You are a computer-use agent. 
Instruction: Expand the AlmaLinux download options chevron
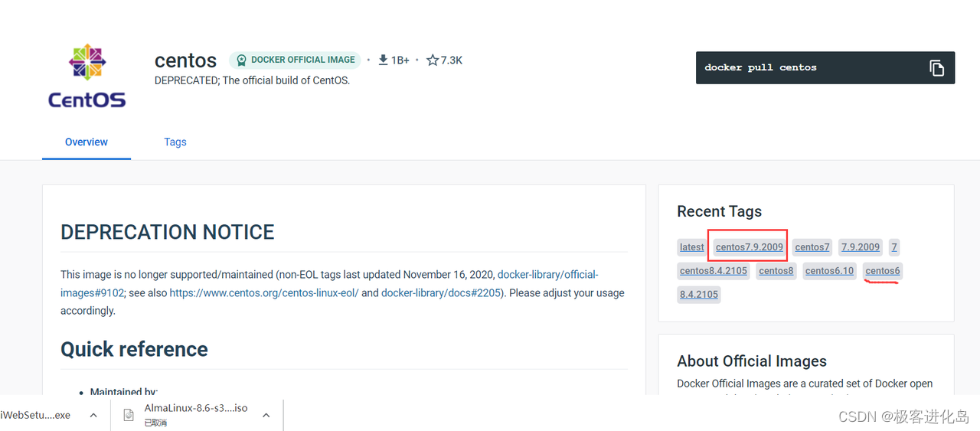(x=266, y=415)
